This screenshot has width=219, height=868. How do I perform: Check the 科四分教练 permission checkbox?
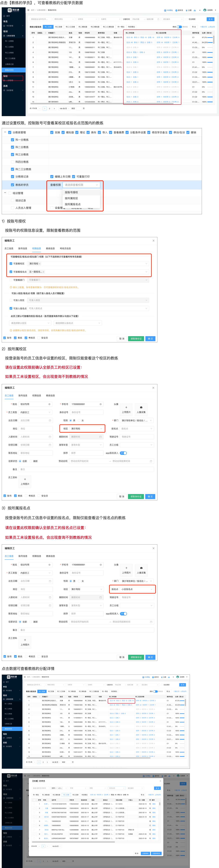tap(12, 162)
